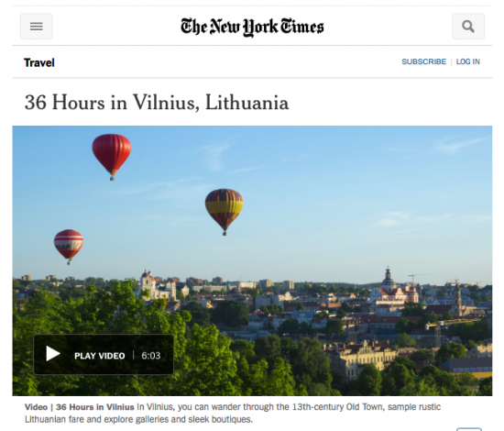The height and width of the screenshot is (431, 504).
Task: Click the LOG IN link
Action: (468, 61)
